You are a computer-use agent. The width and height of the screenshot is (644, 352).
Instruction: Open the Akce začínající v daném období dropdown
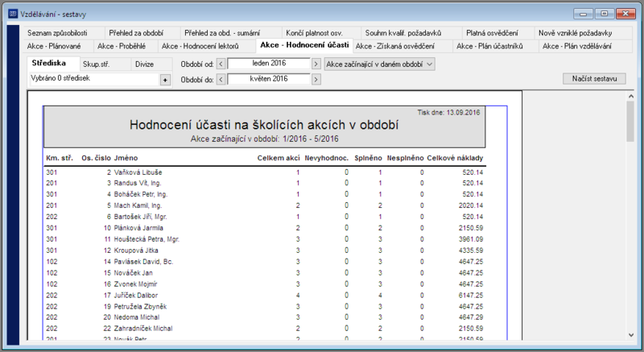pos(379,64)
